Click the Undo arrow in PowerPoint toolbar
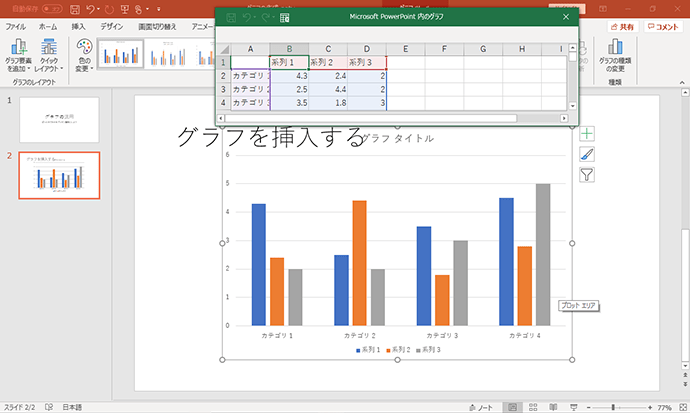690x413 pixels. (90, 9)
